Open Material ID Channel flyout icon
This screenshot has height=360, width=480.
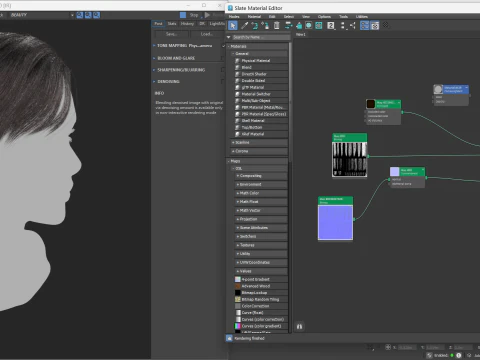[331, 25]
